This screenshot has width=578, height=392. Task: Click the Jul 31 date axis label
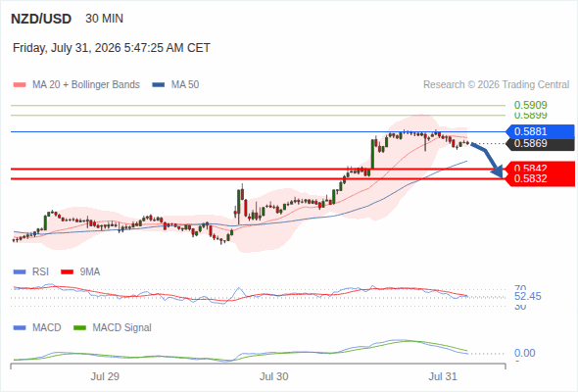pyautogui.click(x=443, y=376)
